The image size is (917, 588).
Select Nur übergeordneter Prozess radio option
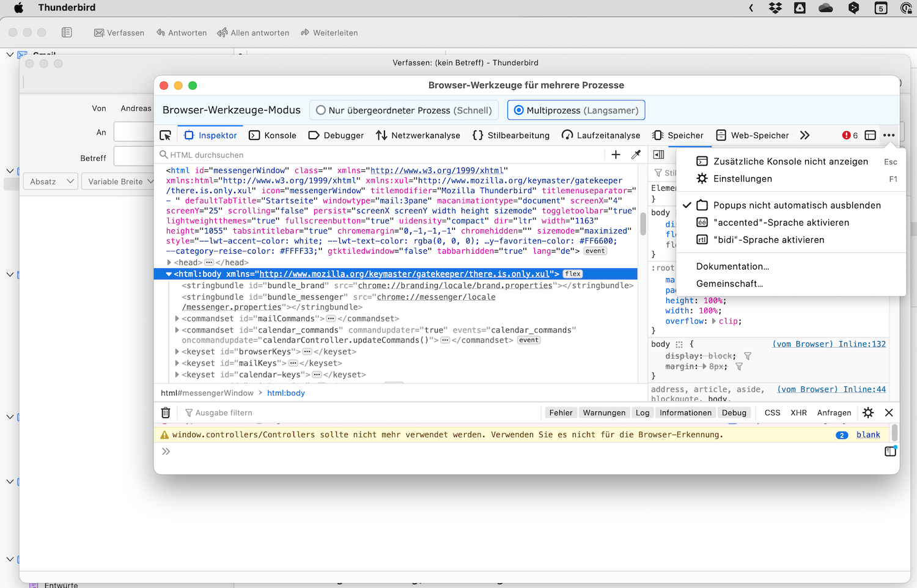coord(321,111)
